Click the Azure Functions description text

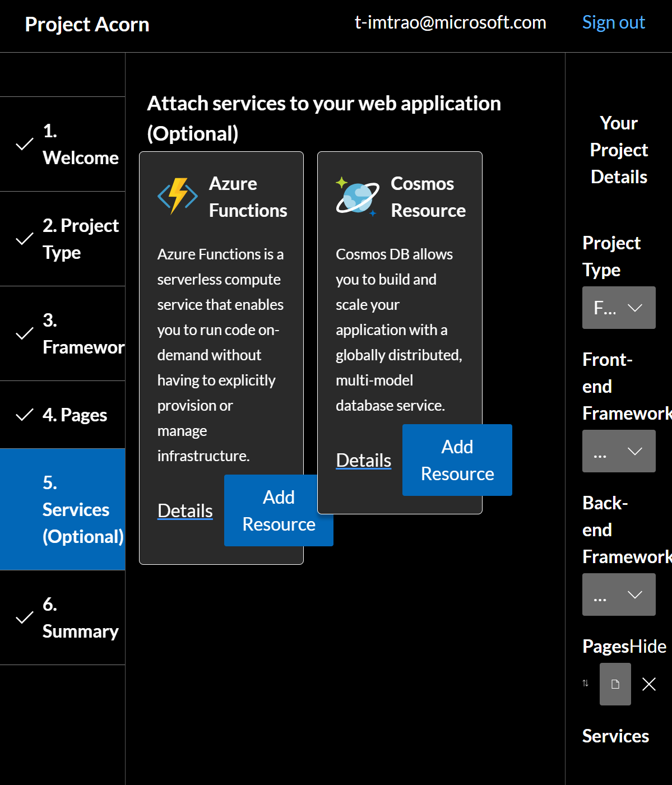tap(221, 355)
